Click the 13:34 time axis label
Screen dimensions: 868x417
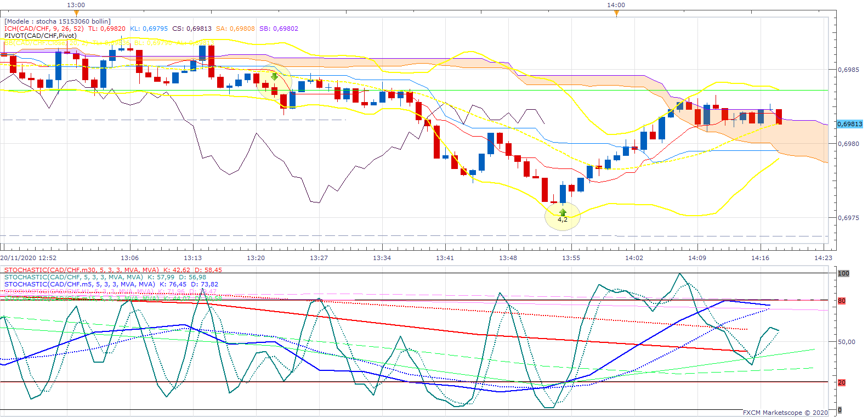(x=382, y=258)
